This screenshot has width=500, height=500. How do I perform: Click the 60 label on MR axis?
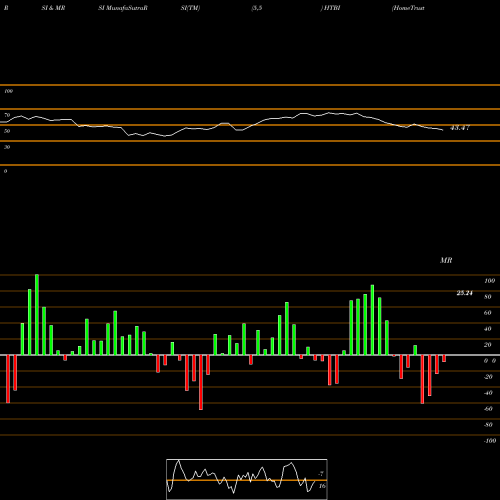click(x=488, y=313)
